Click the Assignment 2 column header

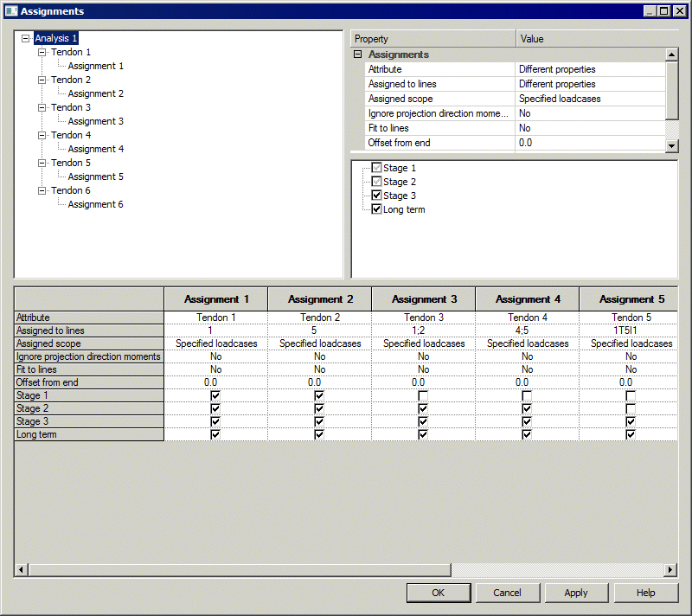point(319,299)
